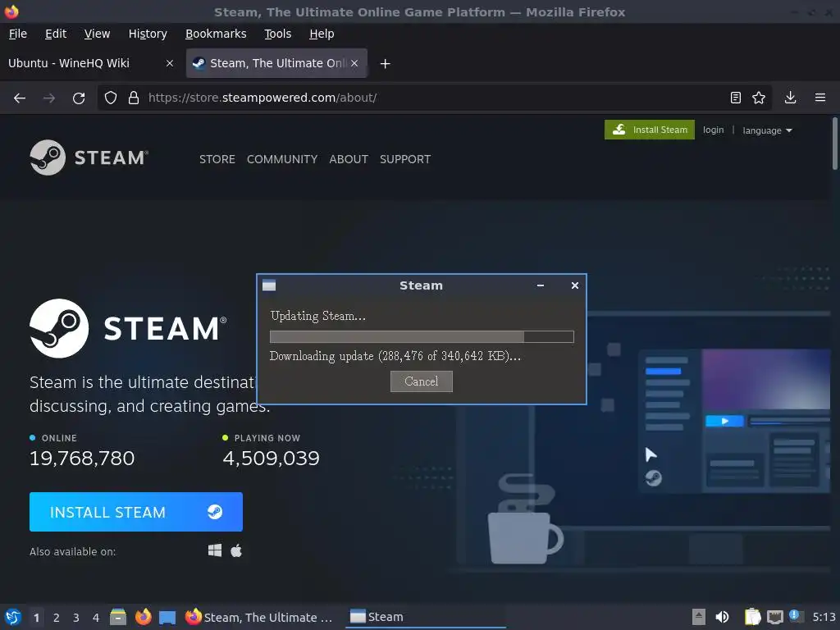Reload the Steam page

pos(79,98)
